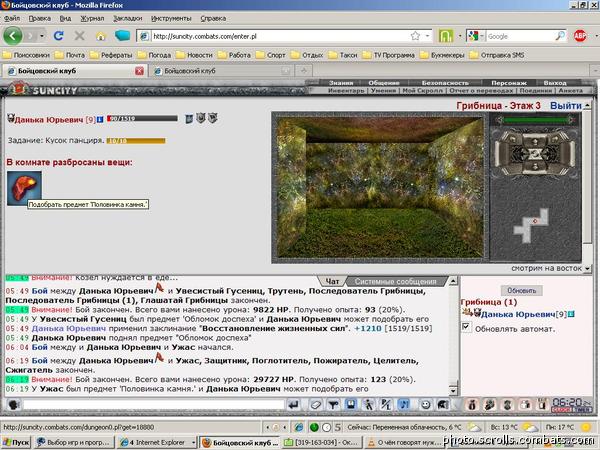The width and height of the screenshot is (600, 450).
Task: Click the Обновить button
Action: pos(522,290)
